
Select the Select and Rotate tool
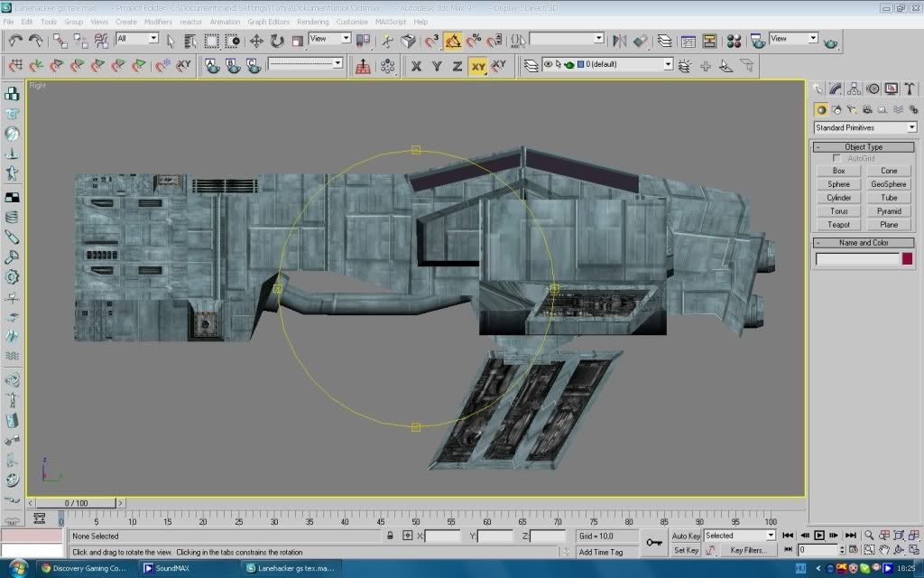[x=276, y=41]
